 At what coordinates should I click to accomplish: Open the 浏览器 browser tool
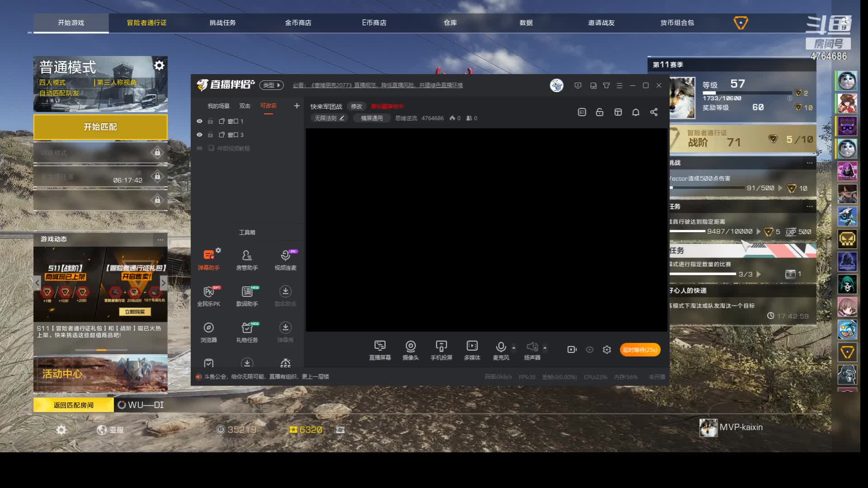(x=208, y=332)
